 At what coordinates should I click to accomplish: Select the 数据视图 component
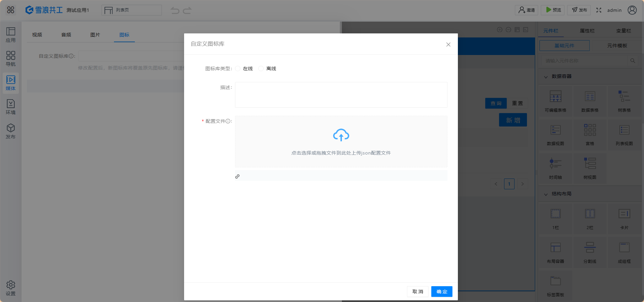pyautogui.click(x=556, y=135)
